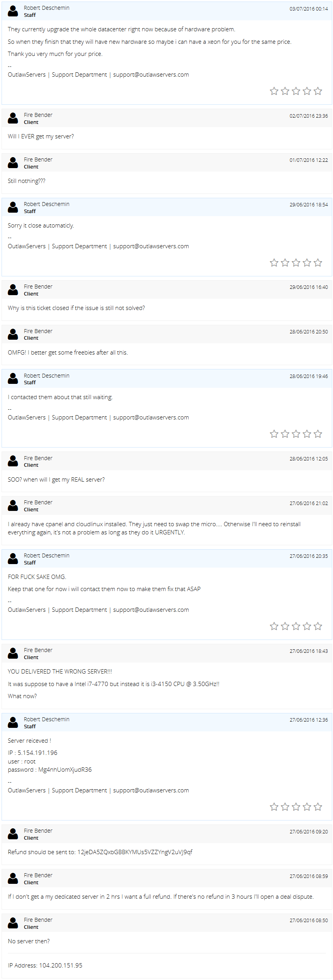Click the 'Fire Bender' name on the 'Still nothing???' message
333x980 pixels.
[38, 159]
